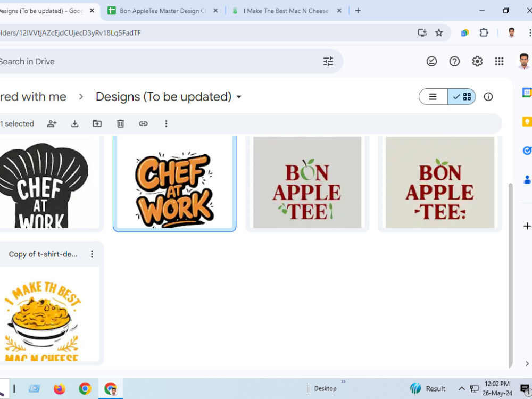Open the Google apps grid
Screen dimensions: 532x399
(499, 61)
